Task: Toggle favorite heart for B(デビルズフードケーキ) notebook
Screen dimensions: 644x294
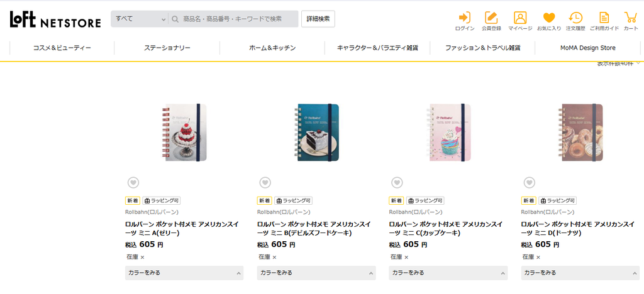Action: point(265,182)
